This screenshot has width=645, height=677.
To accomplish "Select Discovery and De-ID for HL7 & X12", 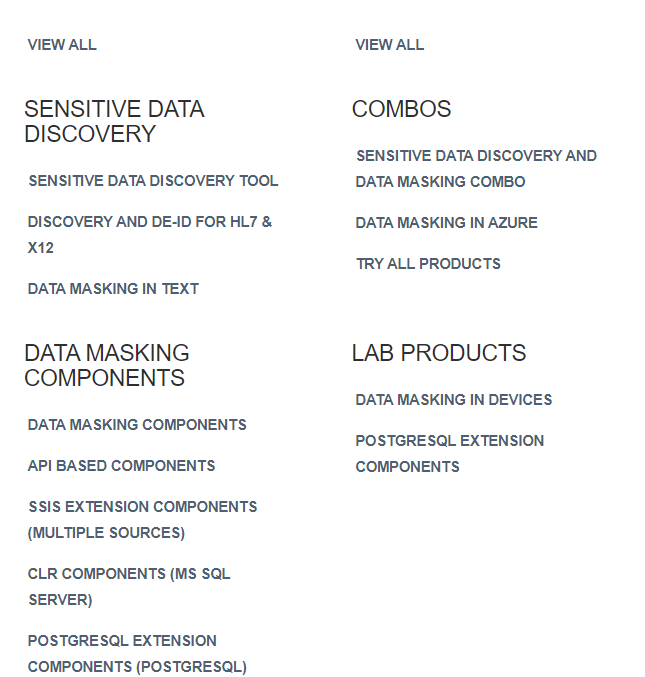I will pos(150,234).
